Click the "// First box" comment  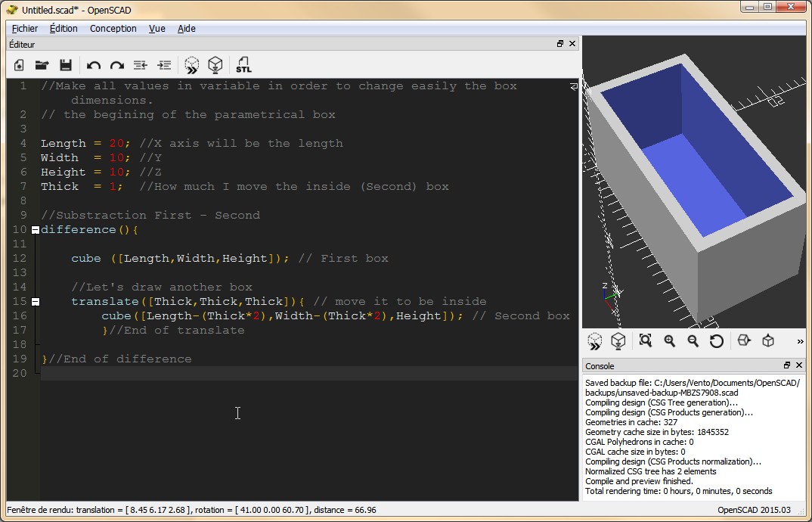pyautogui.click(x=342, y=258)
